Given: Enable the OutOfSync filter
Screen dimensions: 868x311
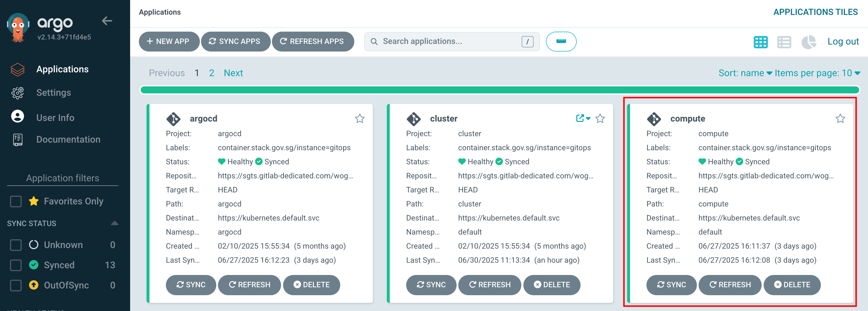Looking at the screenshot, I should (16, 285).
